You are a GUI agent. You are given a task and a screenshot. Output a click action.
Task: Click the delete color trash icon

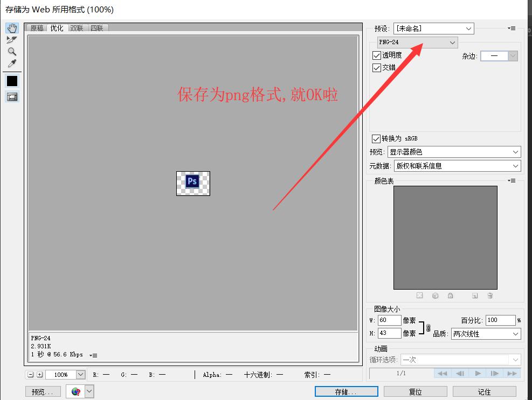coord(490,296)
